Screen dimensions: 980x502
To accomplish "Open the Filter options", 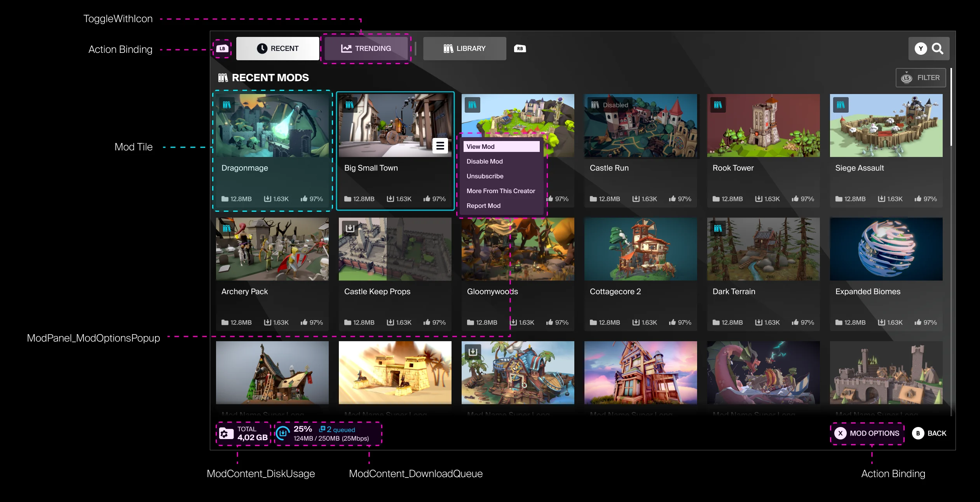I will pos(921,78).
